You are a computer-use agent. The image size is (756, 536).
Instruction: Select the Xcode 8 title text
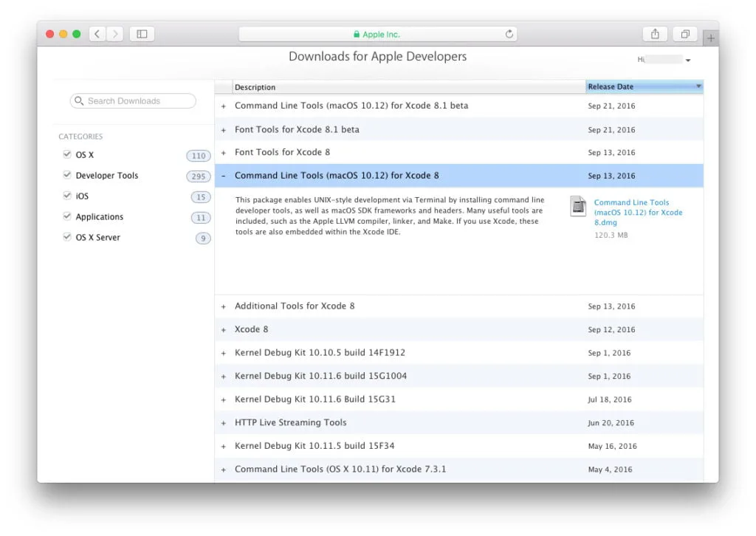pyautogui.click(x=251, y=329)
